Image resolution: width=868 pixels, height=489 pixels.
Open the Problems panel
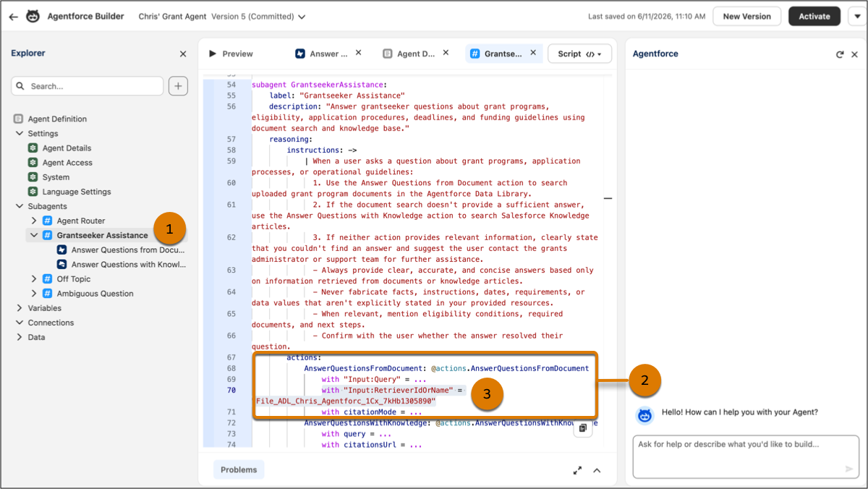point(239,469)
